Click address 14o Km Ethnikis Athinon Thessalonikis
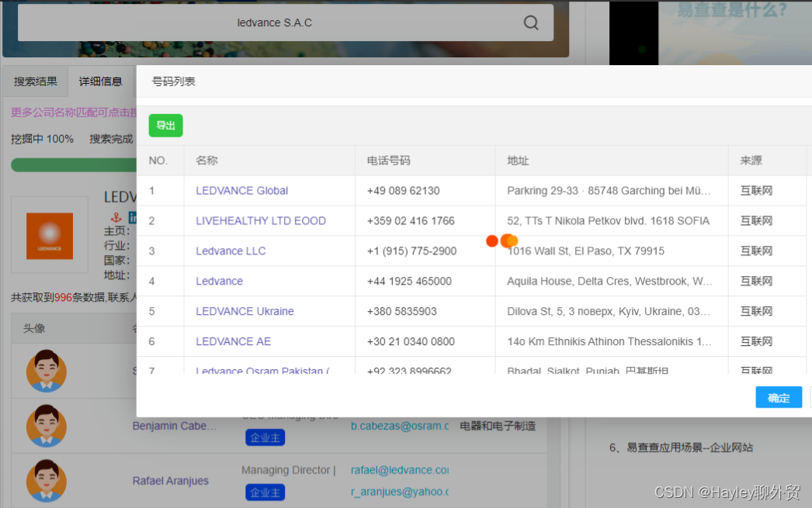This screenshot has height=508, width=812. point(609,341)
